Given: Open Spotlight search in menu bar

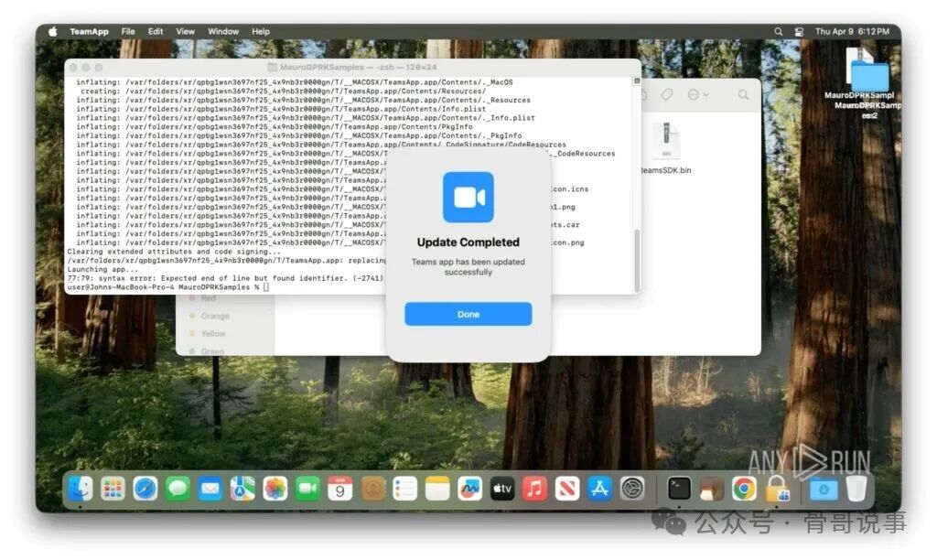Looking at the screenshot, I should (x=778, y=32).
